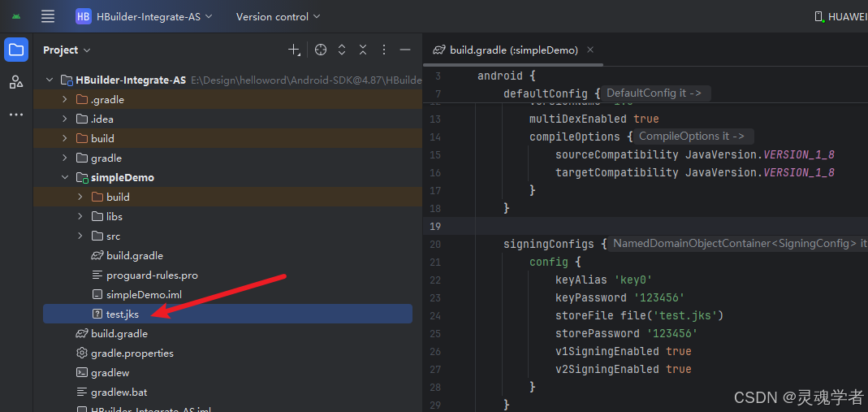Click the DefaultConfig inlay hint
The width and height of the screenshot is (868, 412).
[654, 93]
